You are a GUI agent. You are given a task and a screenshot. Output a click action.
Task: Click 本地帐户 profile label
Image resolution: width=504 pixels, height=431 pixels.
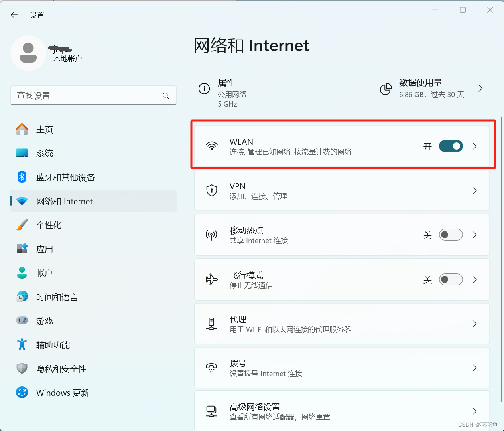coord(68,59)
